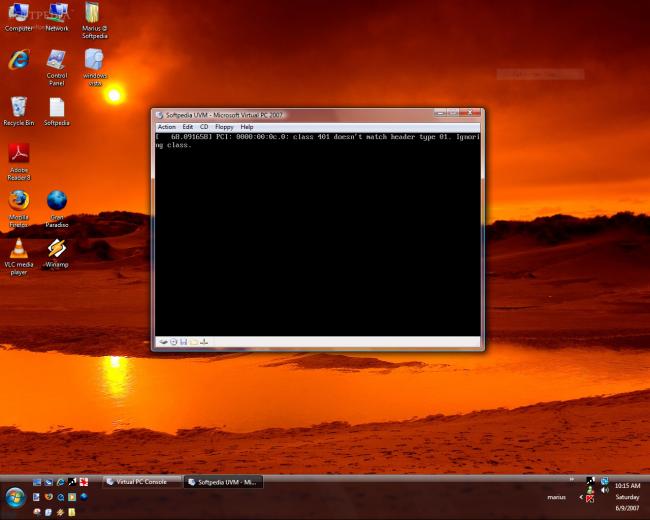The width and height of the screenshot is (650, 520).
Task: Click the volume speaker tray icon
Action: (605, 490)
